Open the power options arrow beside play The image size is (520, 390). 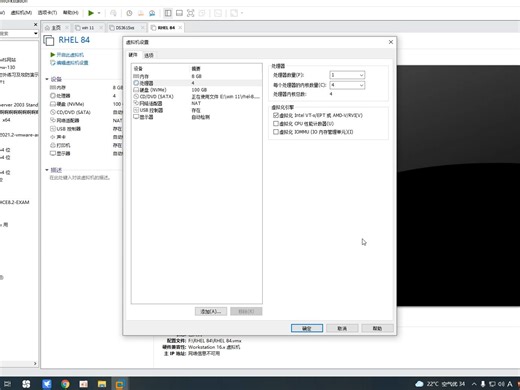tap(99, 13)
